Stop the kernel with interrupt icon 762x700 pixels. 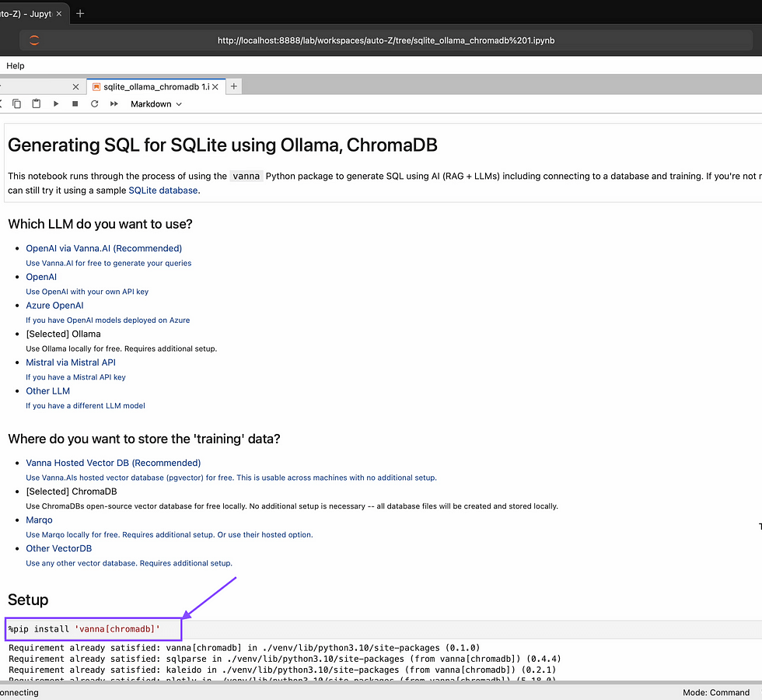click(75, 103)
